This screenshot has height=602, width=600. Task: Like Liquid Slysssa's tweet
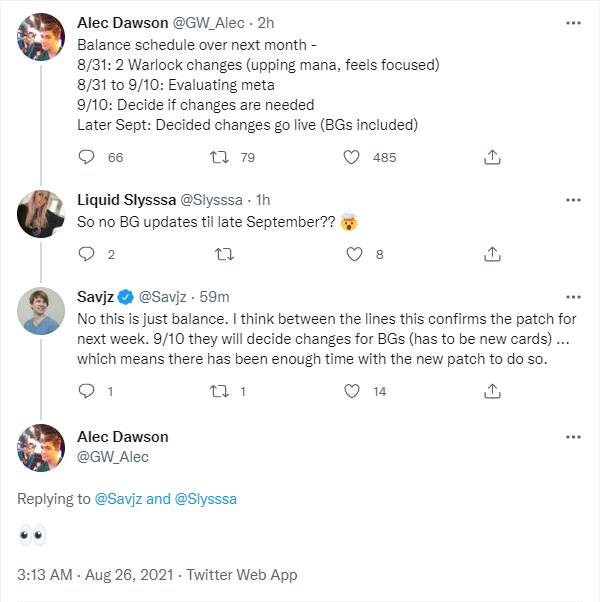352,254
